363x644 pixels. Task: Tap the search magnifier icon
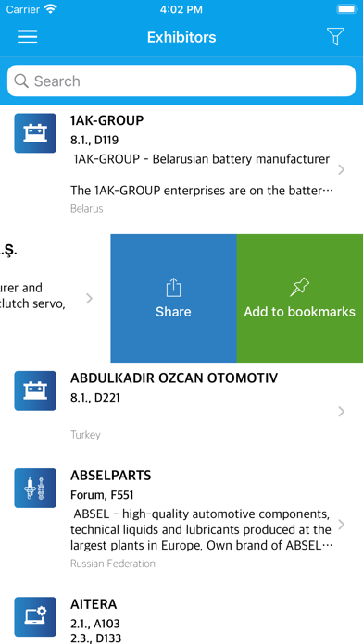(x=21, y=80)
